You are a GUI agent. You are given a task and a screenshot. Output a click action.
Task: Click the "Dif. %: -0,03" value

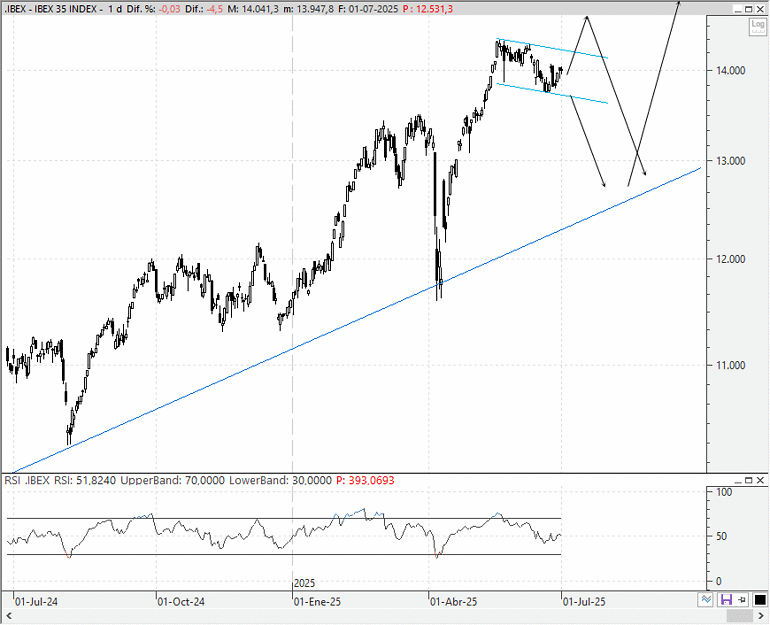(154, 9)
